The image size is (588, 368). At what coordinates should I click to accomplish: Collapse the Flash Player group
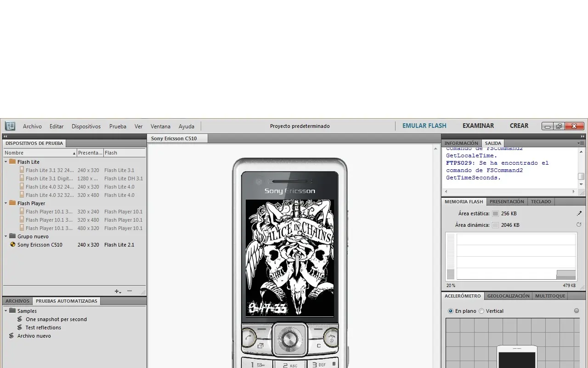6,203
